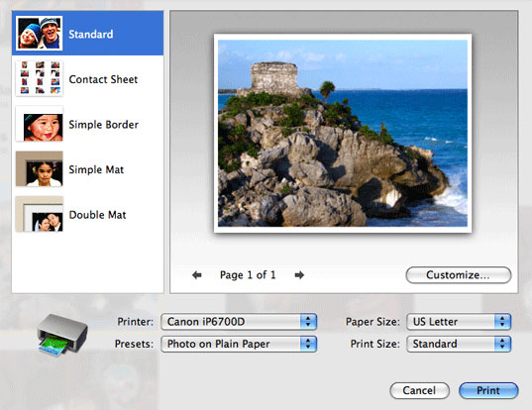
Task: Choose the Simple Mat thumbnail icon
Action: pos(40,168)
